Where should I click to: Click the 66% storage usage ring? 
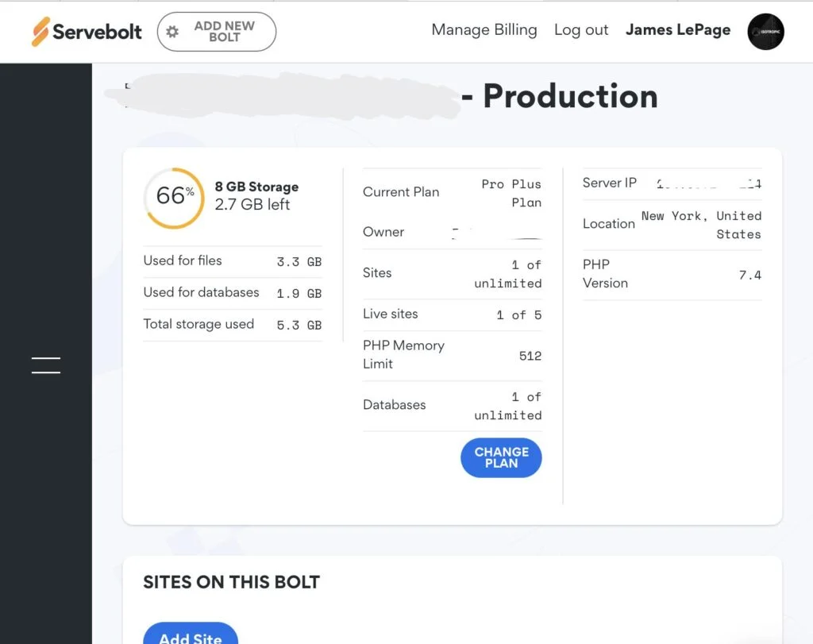[x=175, y=198]
